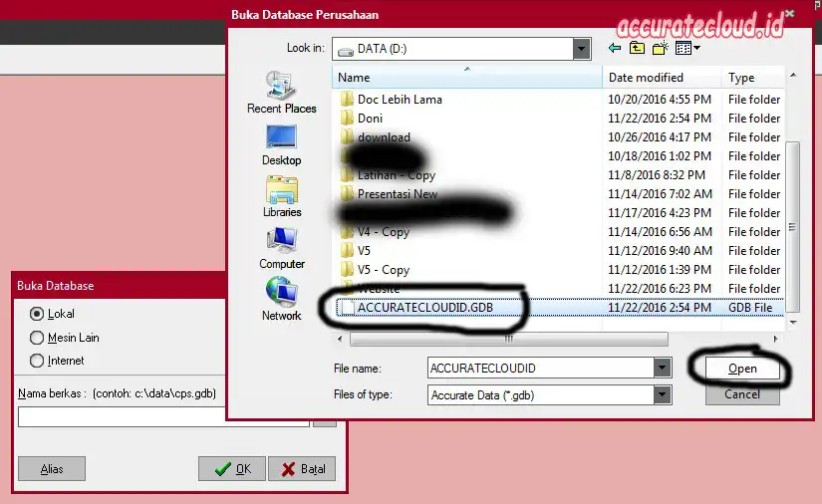
Task: Open Libraries in places bar
Action: pyautogui.click(x=282, y=196)
